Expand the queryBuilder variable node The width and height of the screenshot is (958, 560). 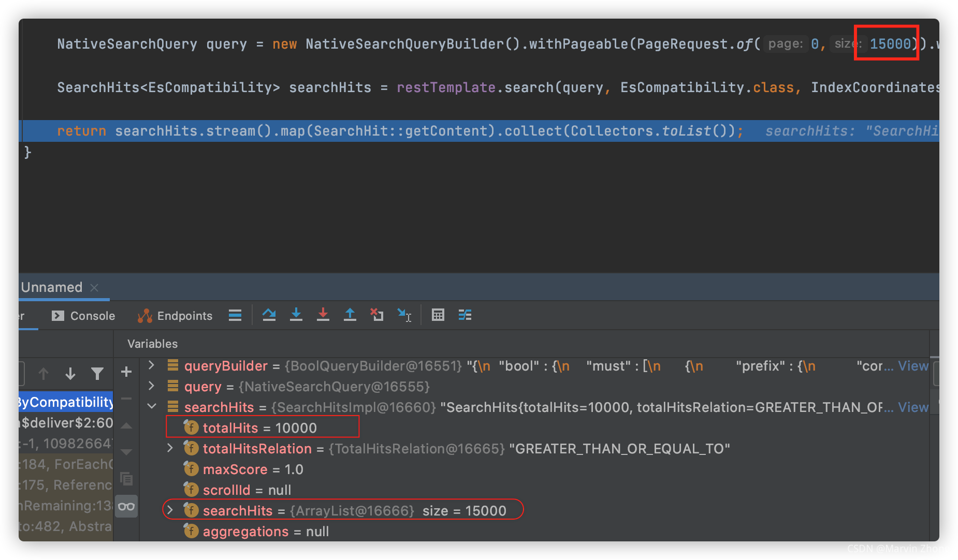click(x=151, y=365)
